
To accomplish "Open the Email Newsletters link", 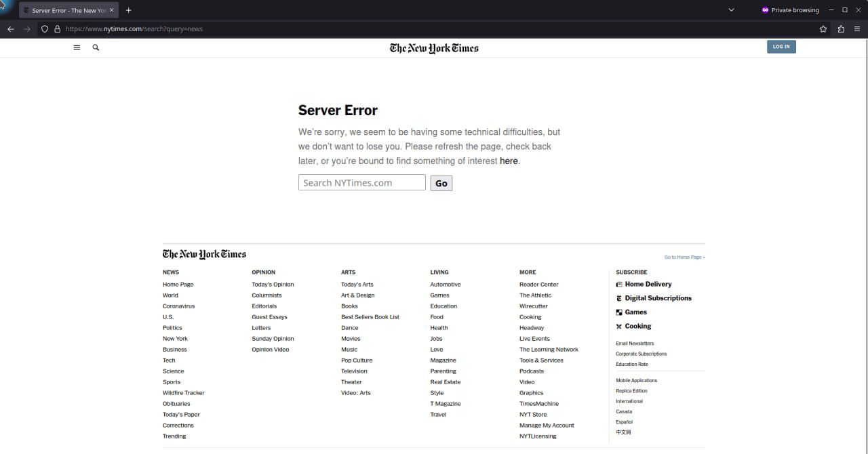I will (635, 344).
